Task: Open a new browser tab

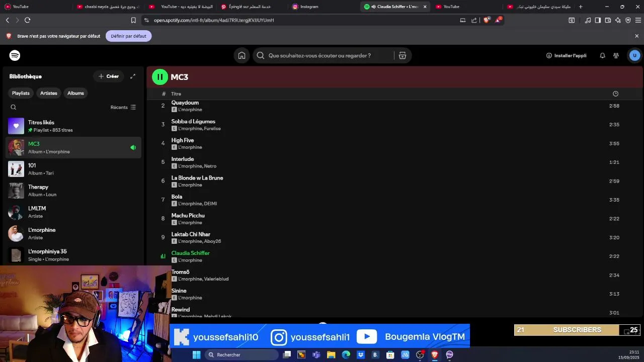Action: pyautogui.click(x=581, y=7)
